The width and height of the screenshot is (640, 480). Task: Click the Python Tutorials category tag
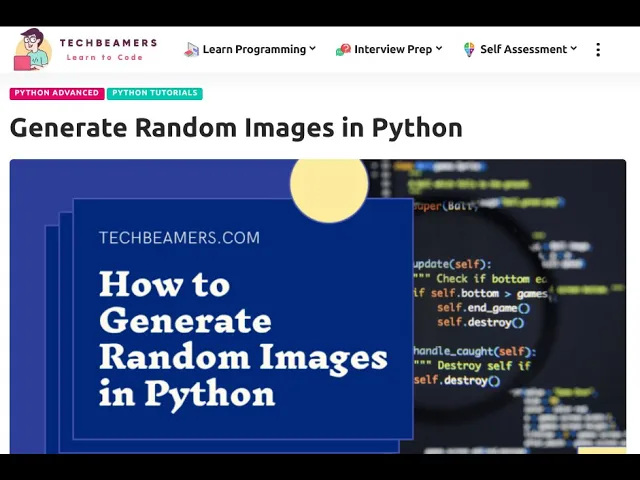coord(155,93)
